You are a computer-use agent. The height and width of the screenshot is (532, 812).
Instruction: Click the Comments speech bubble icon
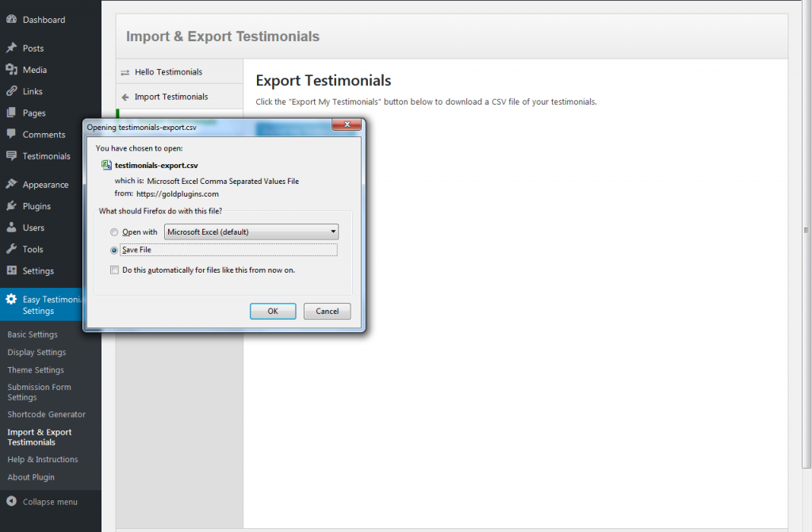coord(11,135)
